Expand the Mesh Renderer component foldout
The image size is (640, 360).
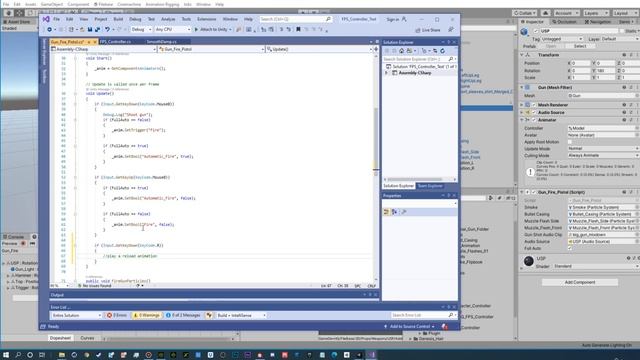point(522,105)
